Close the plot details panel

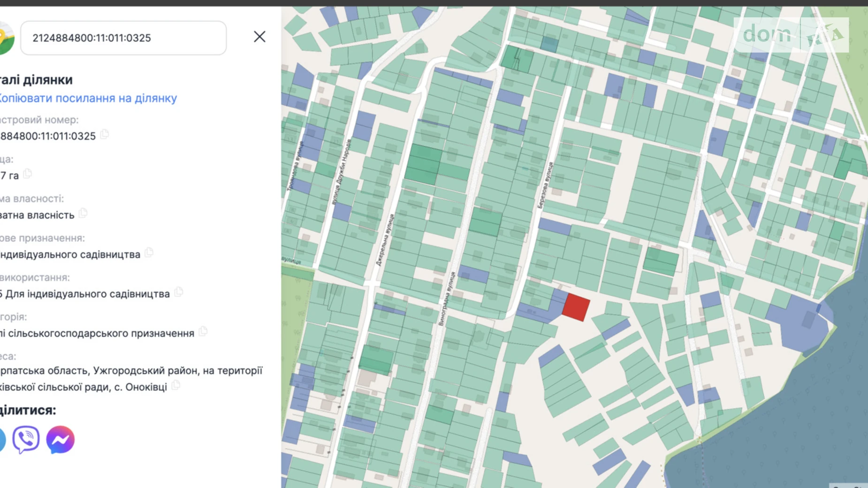[259, 37]
